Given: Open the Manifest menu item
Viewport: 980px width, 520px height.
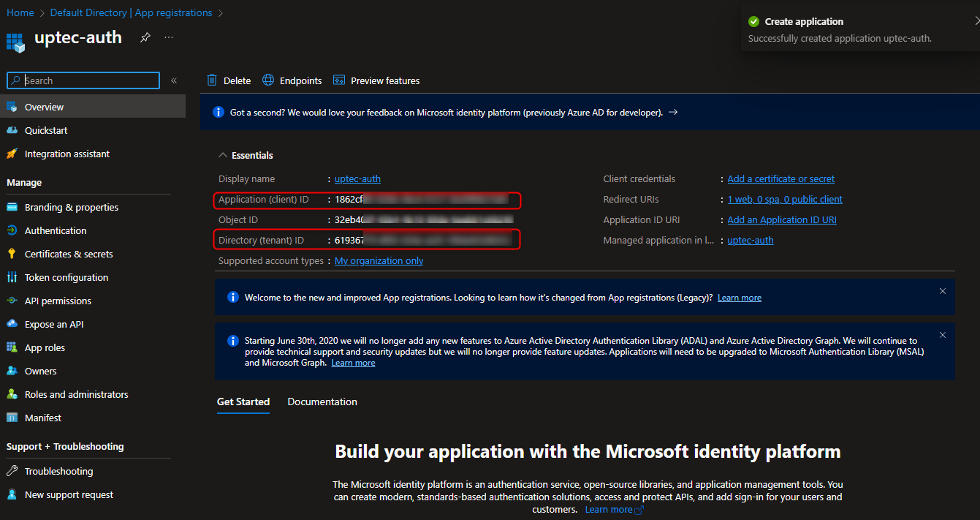Looking at the screenshot, I should (x=43, y=418).
